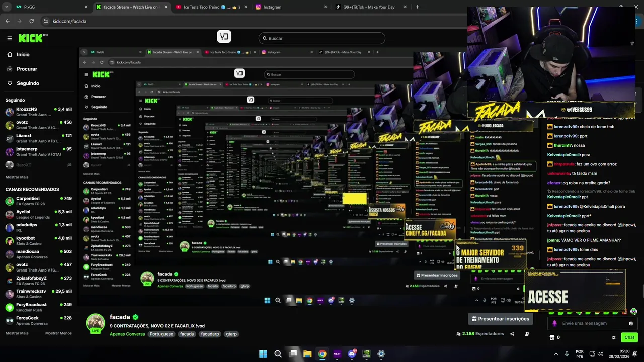This screenshot has height=362, width=644.
Task: Open Apenas Conversa category link below title
Action: [127, 334]
